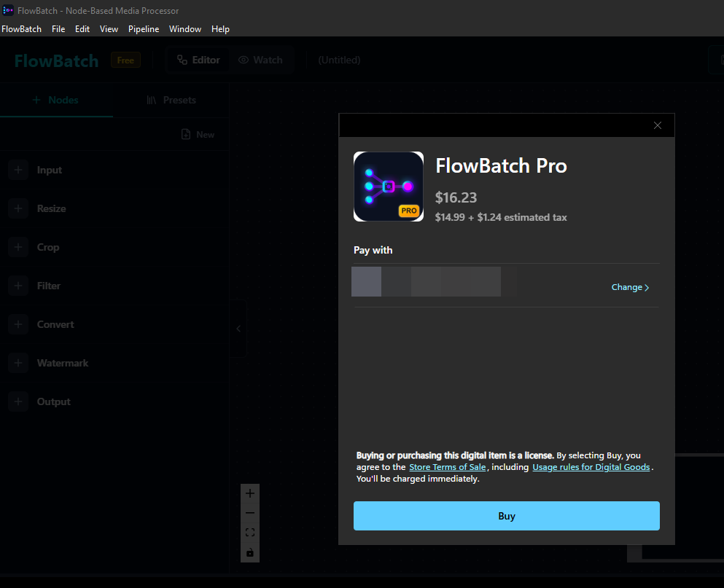This screenshot has height=588, width=724.
Task: Click the zoom in plus canvas control
Action: pos(250,493)
